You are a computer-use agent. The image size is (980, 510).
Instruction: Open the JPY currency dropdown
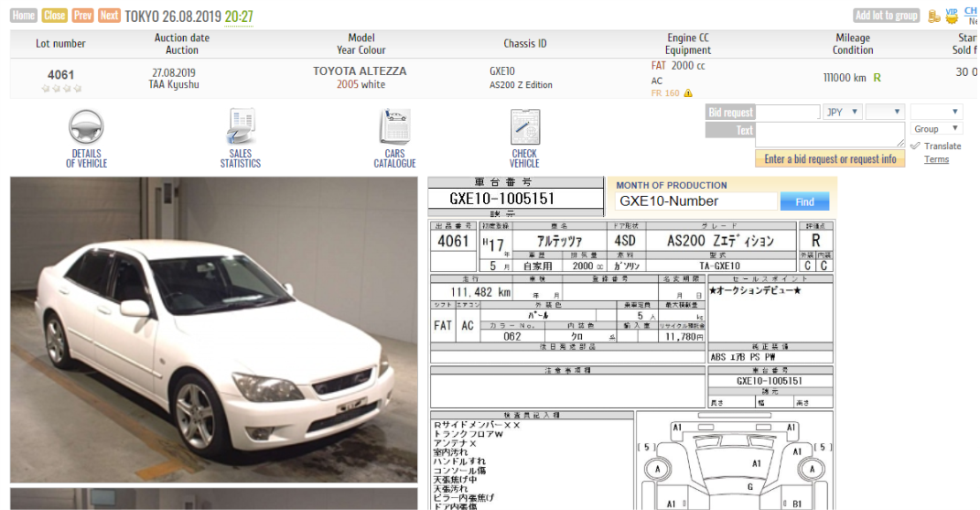coord(843,112)
